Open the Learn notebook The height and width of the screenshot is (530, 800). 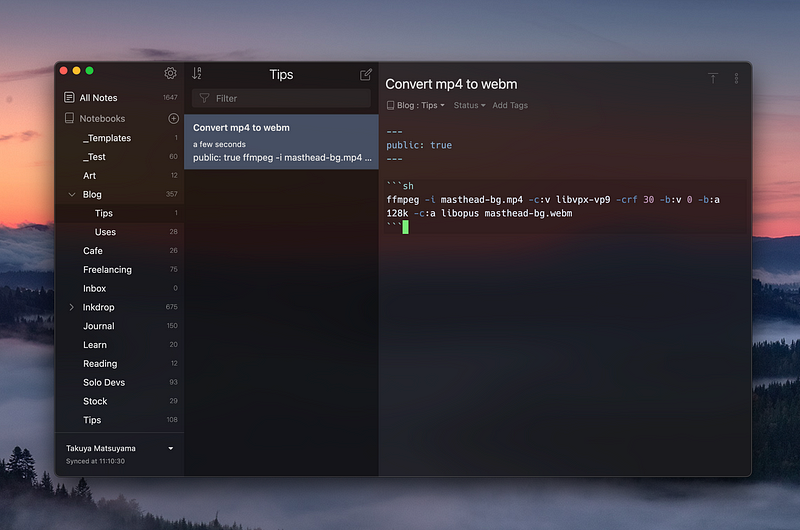point(119,345)
